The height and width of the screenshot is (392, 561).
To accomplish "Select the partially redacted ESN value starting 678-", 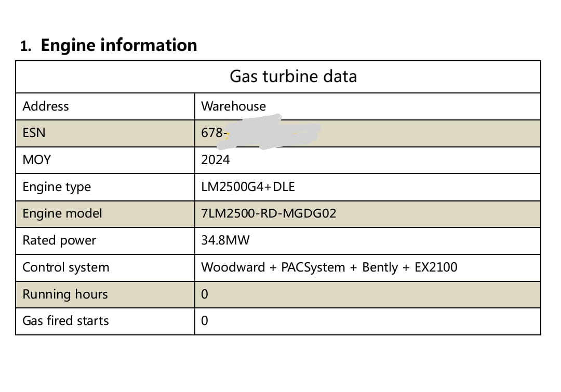I will 214,133.
